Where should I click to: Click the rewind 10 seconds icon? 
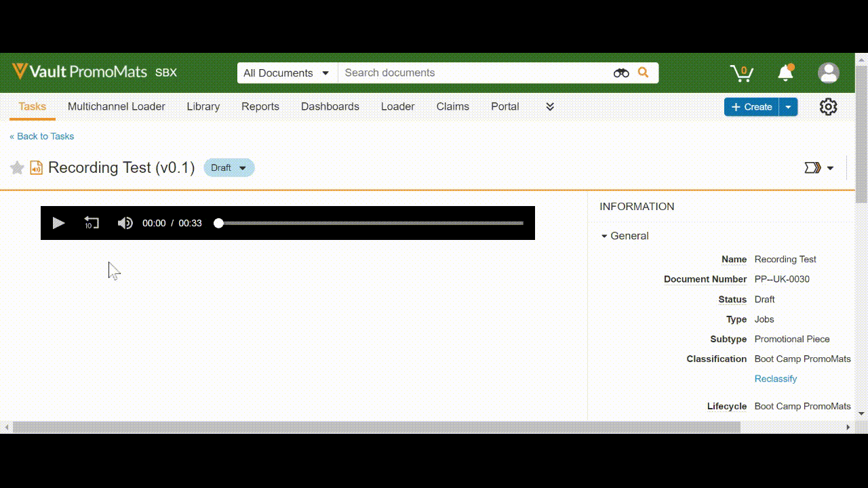[92, 223]
